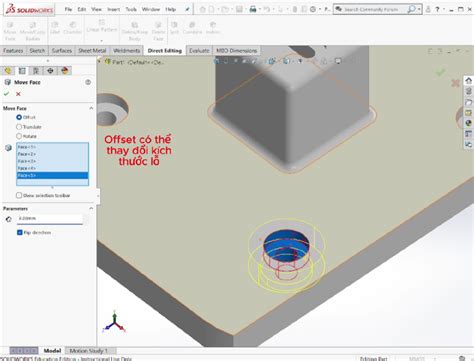This screenshot has width=474, height=361.
Task: Cancel Move Face with red X
Action: click(18, 94)
